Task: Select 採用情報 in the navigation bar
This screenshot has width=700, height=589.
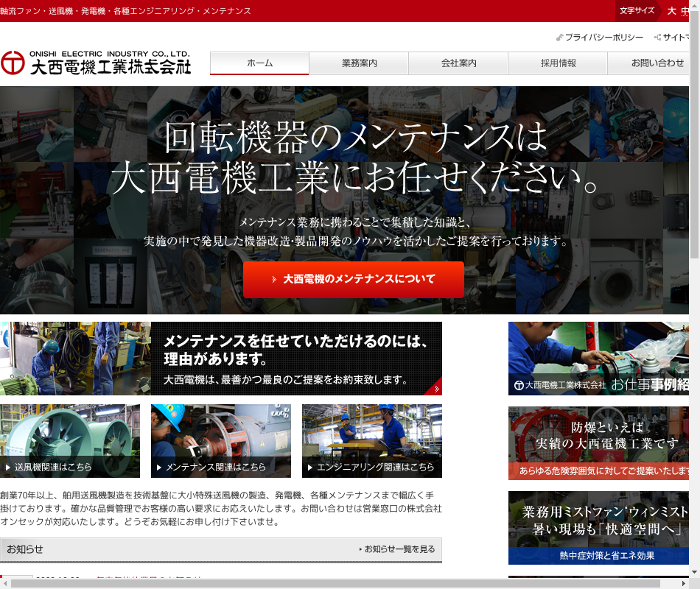Action: click(x=558, y=63)
